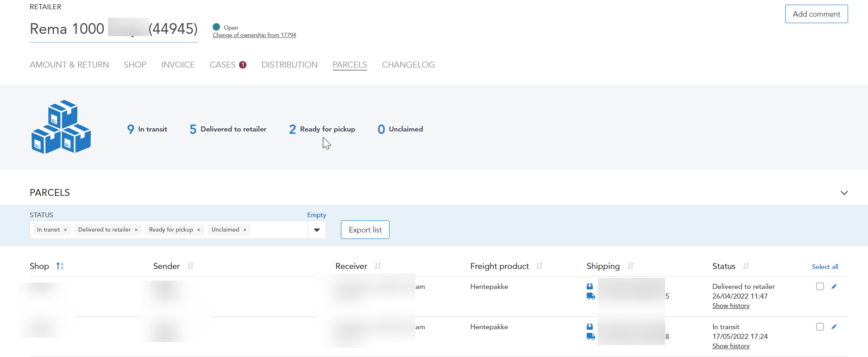
Task: Clear filters with the Empty link
Action: point(316,215)
